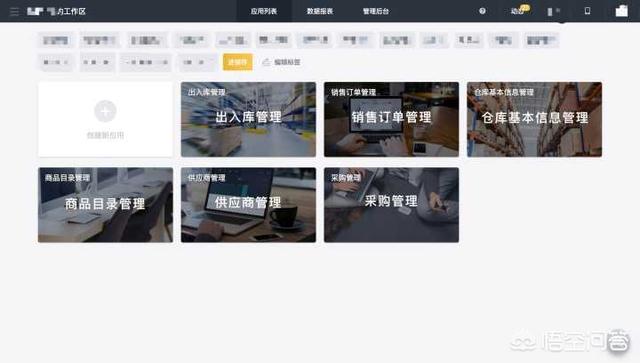Switch to the 应用列表 tab
The height and width of the screenshot is (363, 640).
264,11
